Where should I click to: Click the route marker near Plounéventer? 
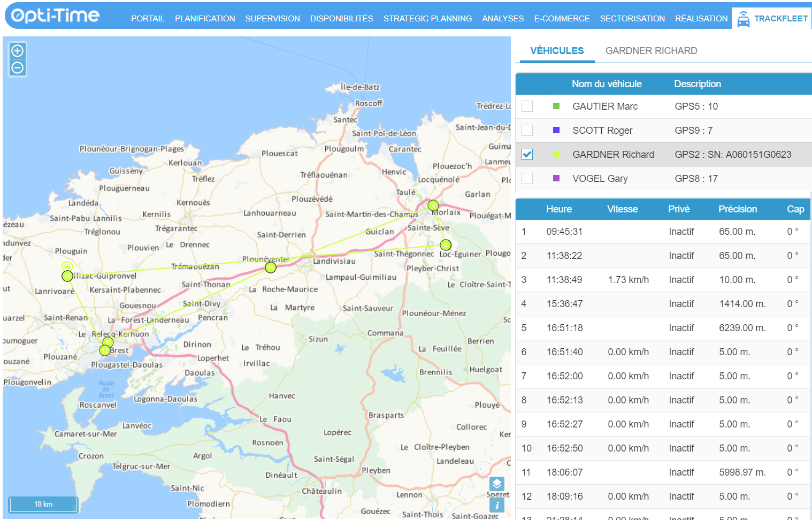(x=270, y=267)
